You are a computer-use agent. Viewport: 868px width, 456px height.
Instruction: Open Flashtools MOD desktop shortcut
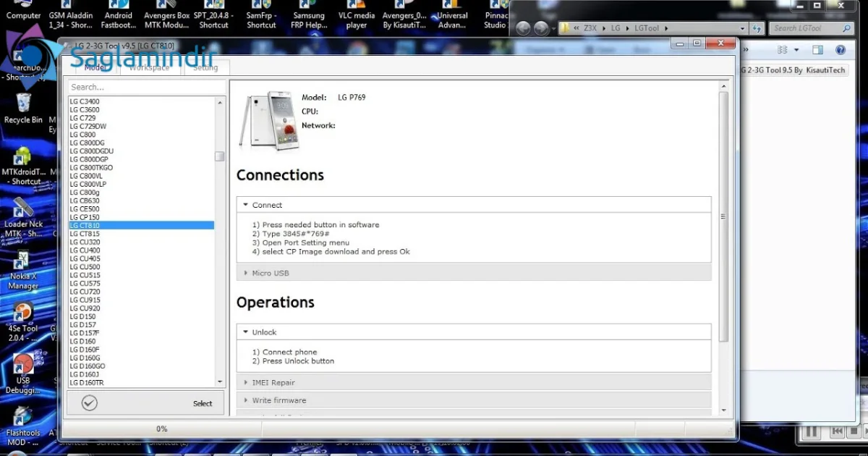(23, 427)
